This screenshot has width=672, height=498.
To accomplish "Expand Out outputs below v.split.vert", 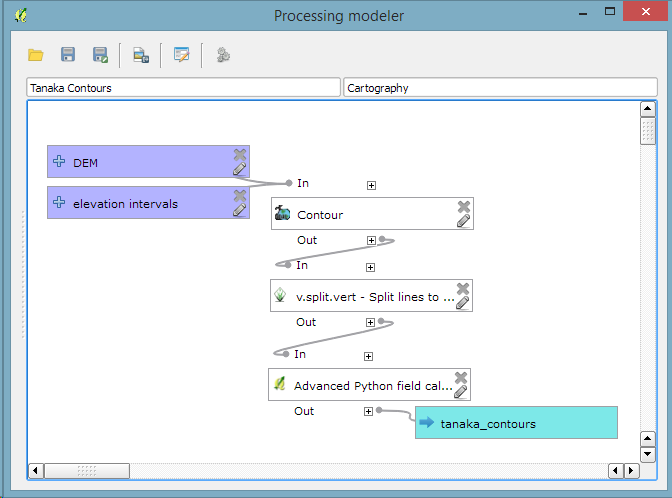I will (x=371, y=322).
